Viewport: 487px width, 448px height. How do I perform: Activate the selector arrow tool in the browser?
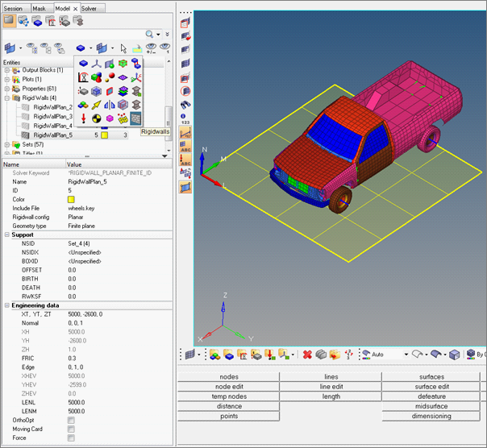point(123,48)
